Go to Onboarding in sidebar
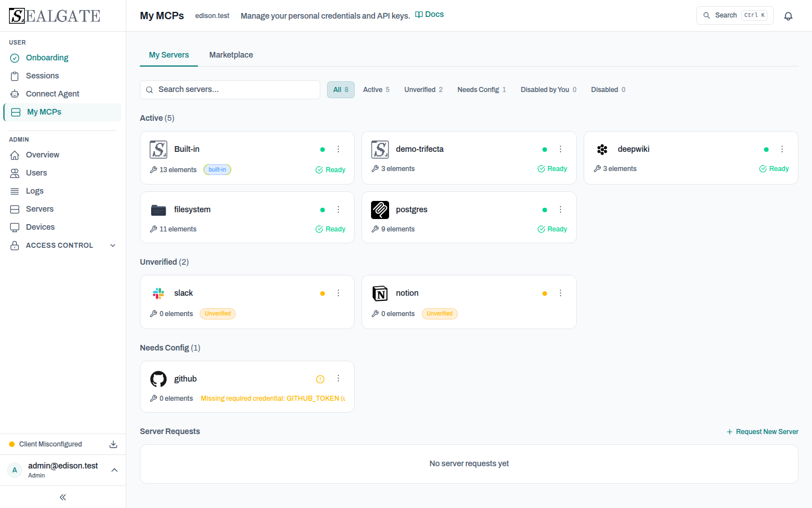Image resolution: width=812 pixels, height=508 pixels. click(63, 58)
